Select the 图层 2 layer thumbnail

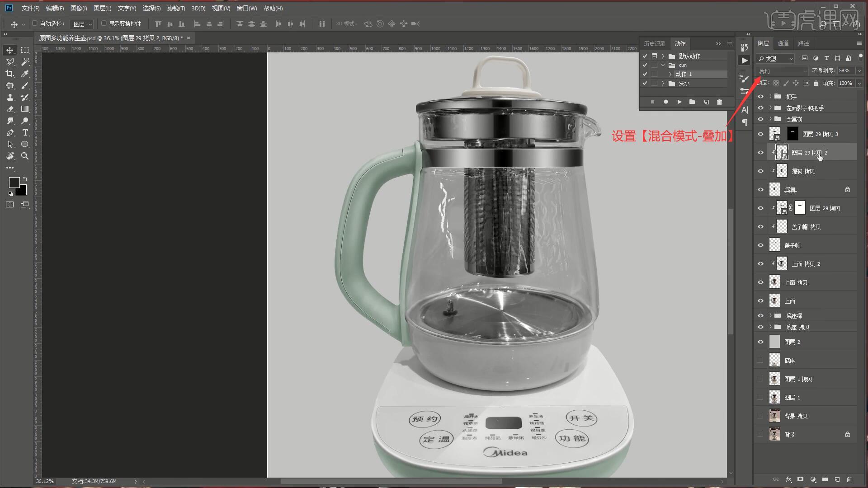775,342
